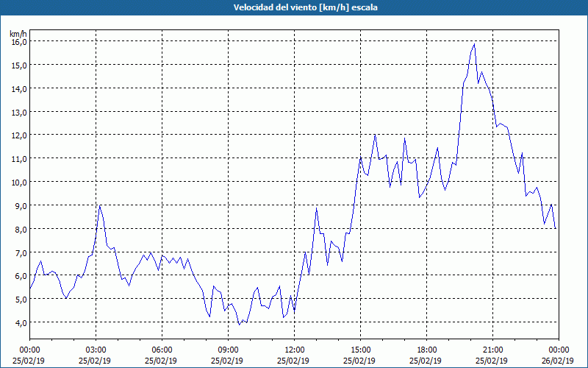This screenshot has width=588, height=368.
Task: Click the 4,0 y-axis value
Action: pos(21,323)
